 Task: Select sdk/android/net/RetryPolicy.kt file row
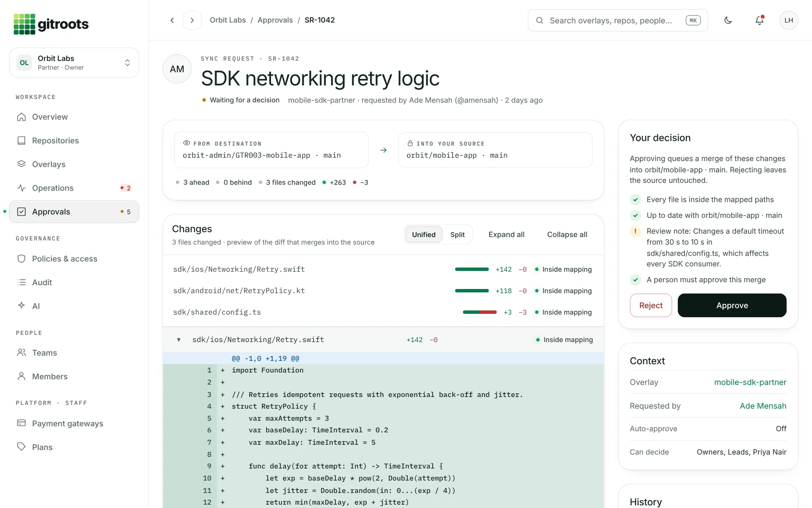(x=383, y=291)
